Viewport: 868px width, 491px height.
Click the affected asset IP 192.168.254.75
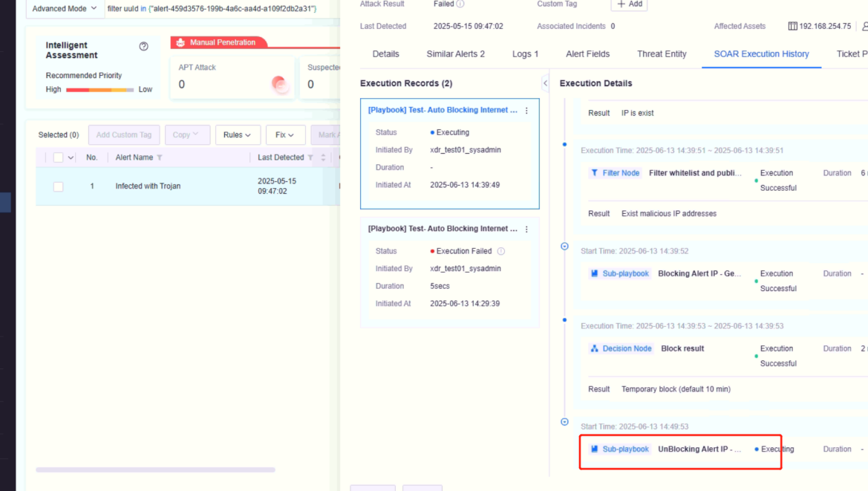pos(825,26)
